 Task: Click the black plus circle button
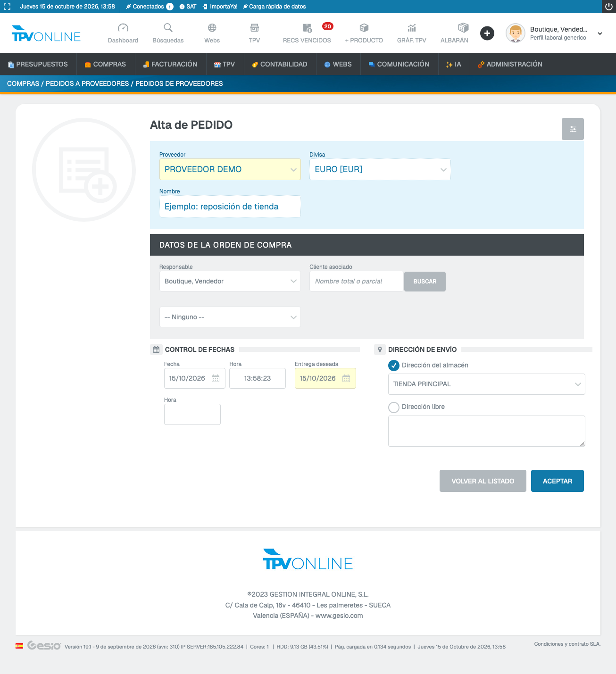tap(487, 33)
